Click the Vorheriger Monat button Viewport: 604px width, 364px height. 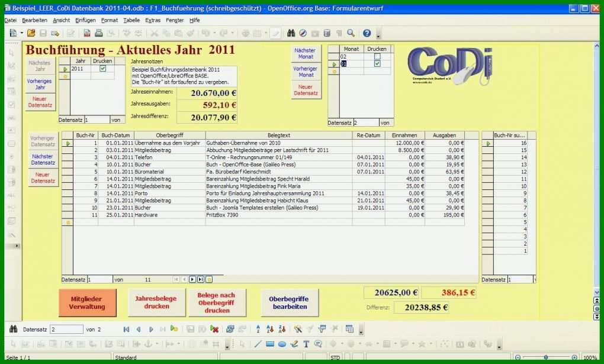point(306,72)
